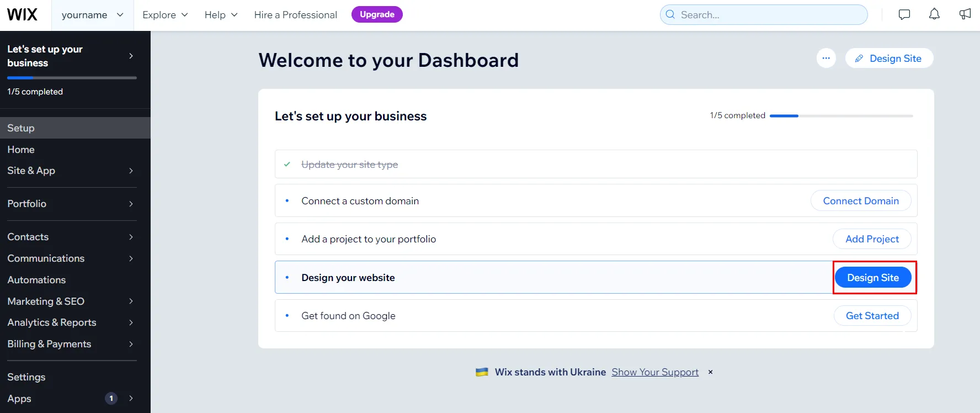Select the Connect a custom domain row
The width and height of the screenshot is (980, 413).
coord(596,200)
